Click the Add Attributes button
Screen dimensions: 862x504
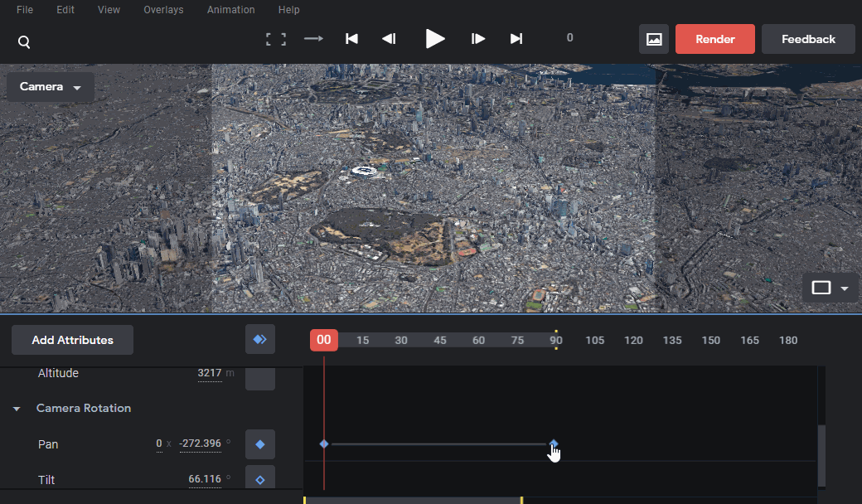[72, 340]
